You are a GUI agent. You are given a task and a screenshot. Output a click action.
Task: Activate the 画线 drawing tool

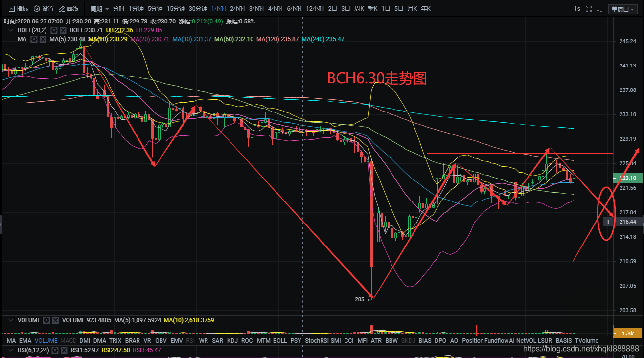(x=68, y=9)
